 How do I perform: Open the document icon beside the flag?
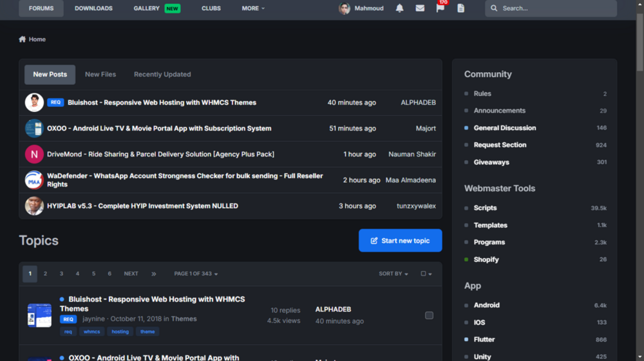(461, 8)
